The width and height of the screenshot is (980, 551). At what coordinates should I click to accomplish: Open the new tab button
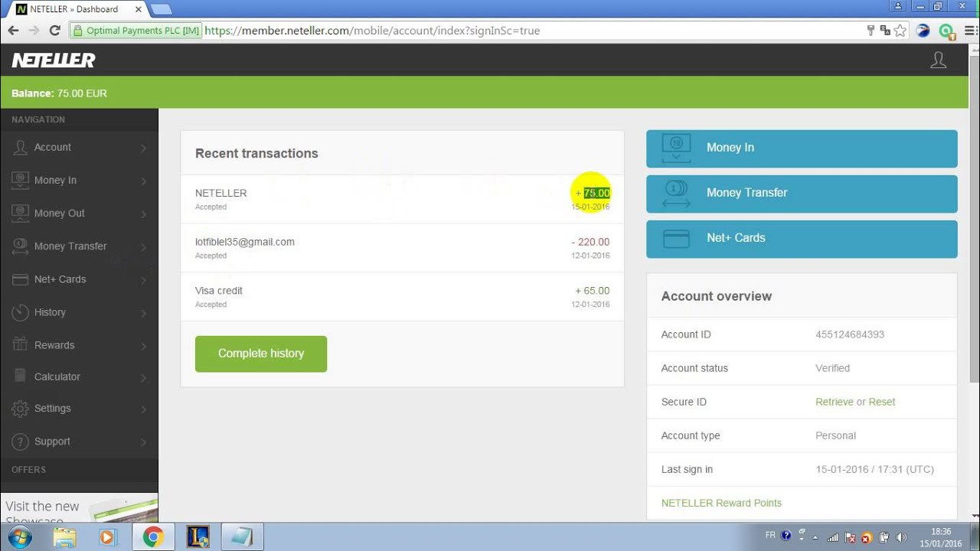tap(161, 9)
